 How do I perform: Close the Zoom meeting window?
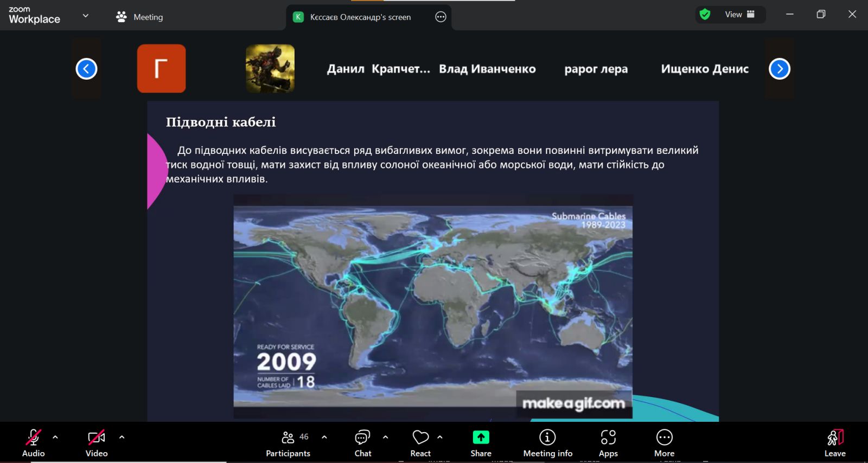[x=852, y=15]
